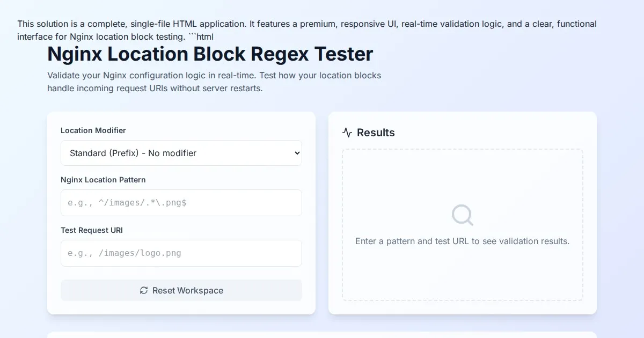Screen dimensions: 644x338
Task: Click the Location Modifier dropdown chevron arrow
Action: (297, 153)
